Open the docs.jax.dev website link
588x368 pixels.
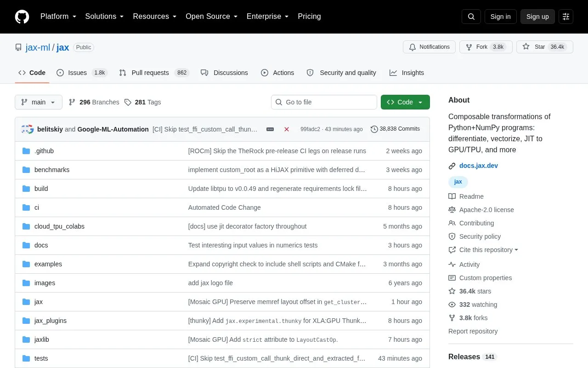click(x=478, y=166)
